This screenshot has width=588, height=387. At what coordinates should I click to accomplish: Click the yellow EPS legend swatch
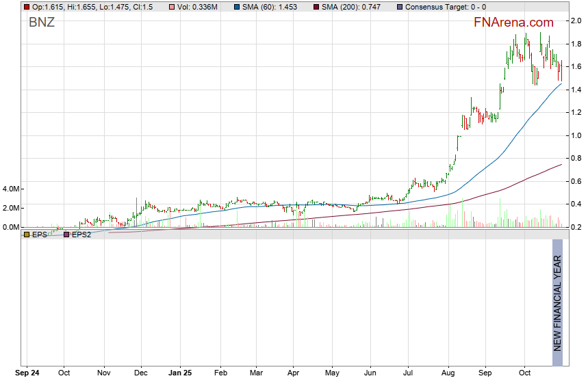click(x=26, y=235)
